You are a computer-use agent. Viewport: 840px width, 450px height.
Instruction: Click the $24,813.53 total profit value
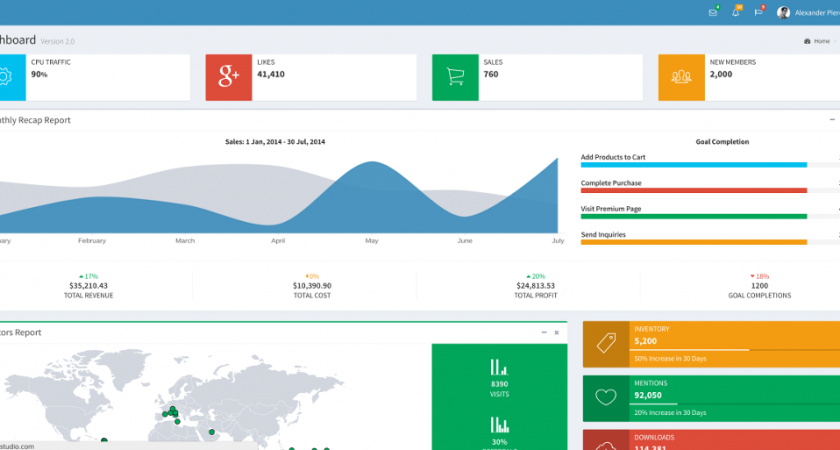(536, 286)
